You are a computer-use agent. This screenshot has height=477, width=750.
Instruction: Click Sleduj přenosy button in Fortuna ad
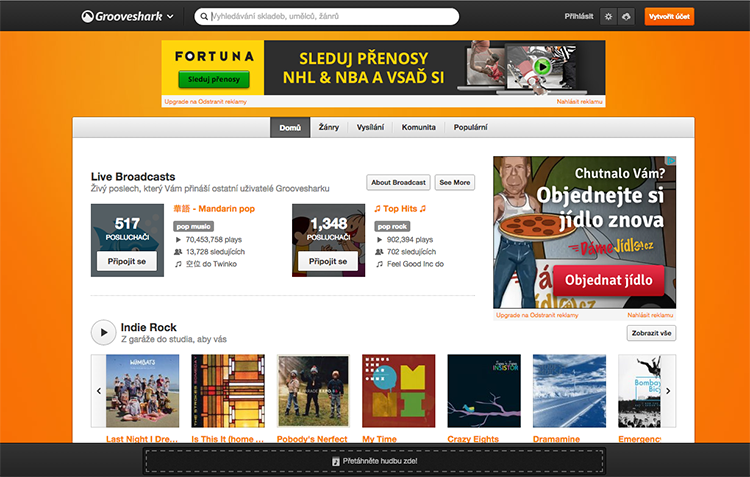pyautogui.click(x=214, y=79)
